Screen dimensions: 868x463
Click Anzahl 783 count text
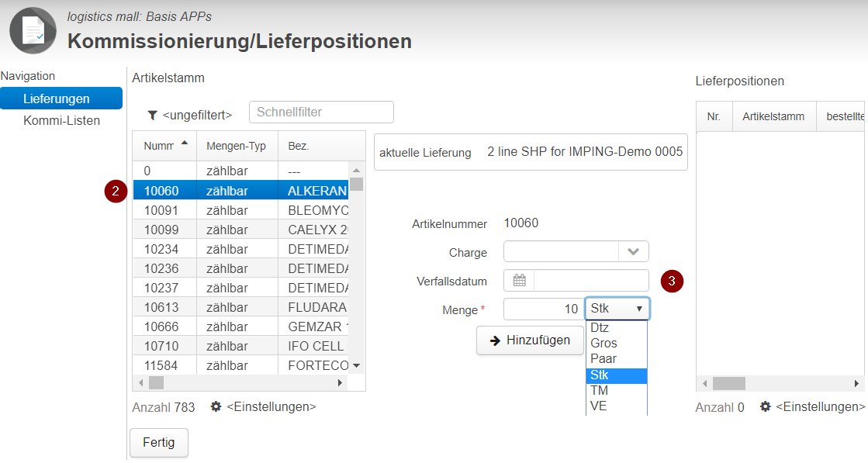click(164, 408)
